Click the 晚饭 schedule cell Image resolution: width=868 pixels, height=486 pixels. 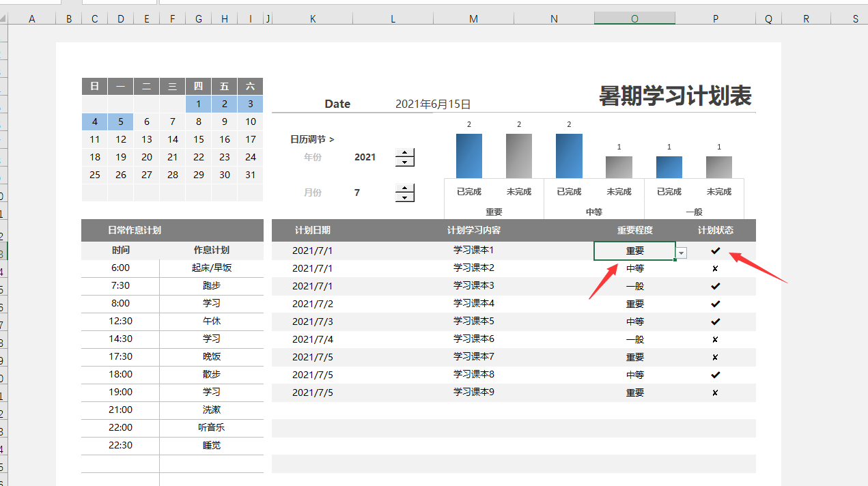click(212, 356)
